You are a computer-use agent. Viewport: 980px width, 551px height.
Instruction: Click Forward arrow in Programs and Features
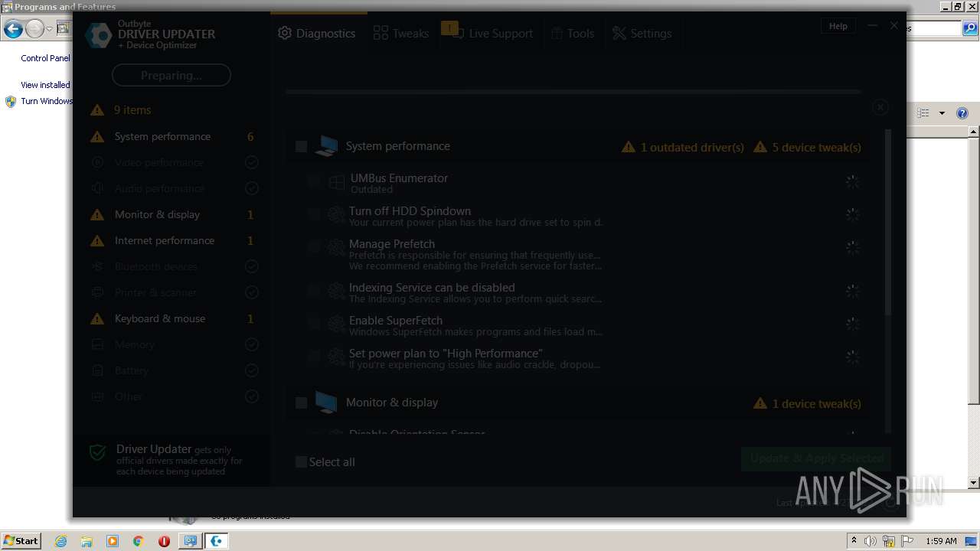tap(34, 29)
